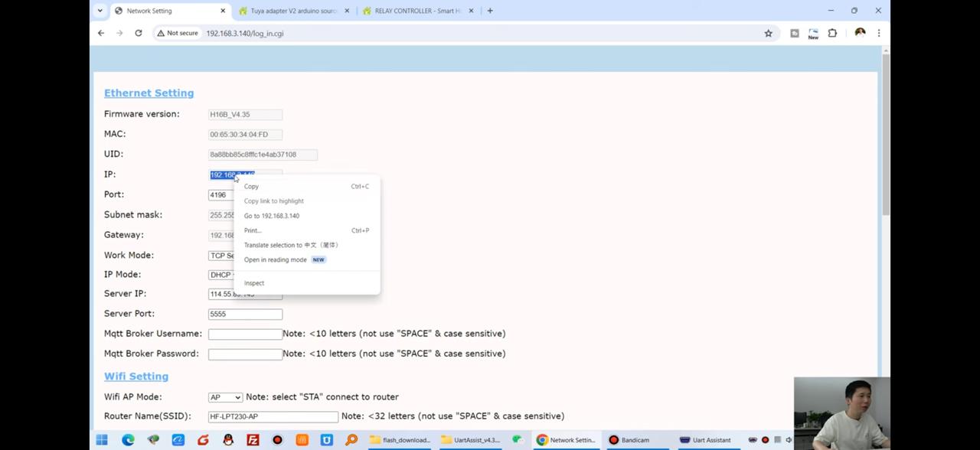The width and height of the screenshot is (980, 450).
Task: Click the Wifi Setting heading link
Action: (136, 377)
